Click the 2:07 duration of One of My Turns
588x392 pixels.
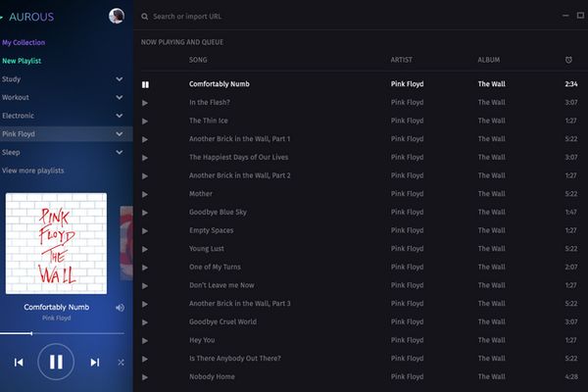pyautogui.click(x=571, y=268)
